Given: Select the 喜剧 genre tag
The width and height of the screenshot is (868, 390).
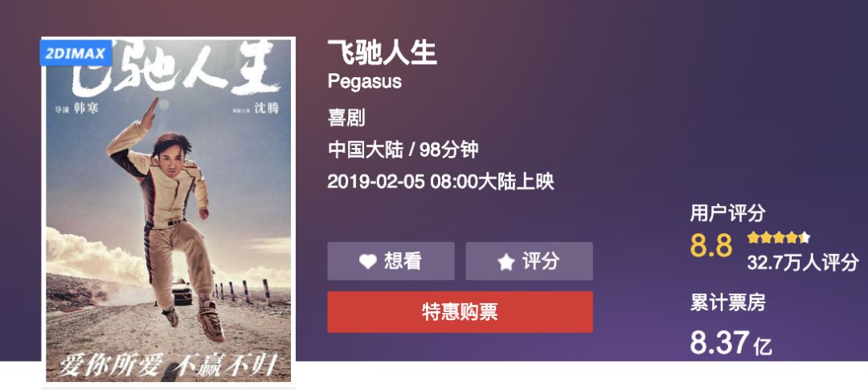Looking at the screenshot, I should tap(346, 118).
